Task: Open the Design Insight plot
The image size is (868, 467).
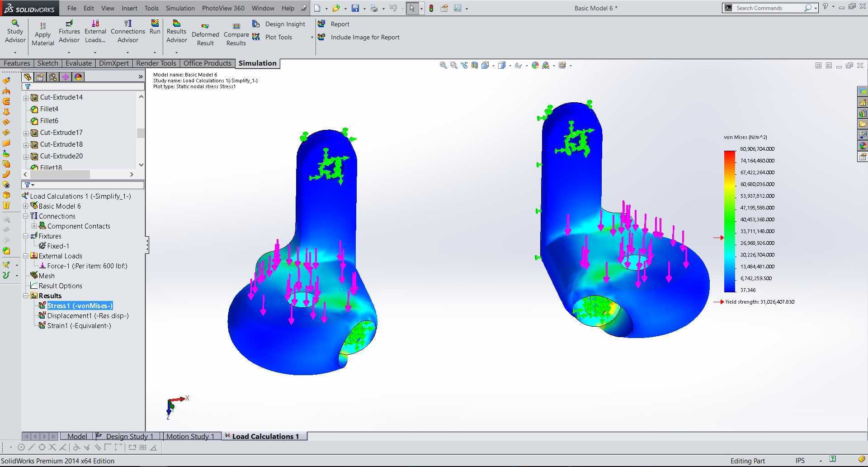Action: pos(280,24)
